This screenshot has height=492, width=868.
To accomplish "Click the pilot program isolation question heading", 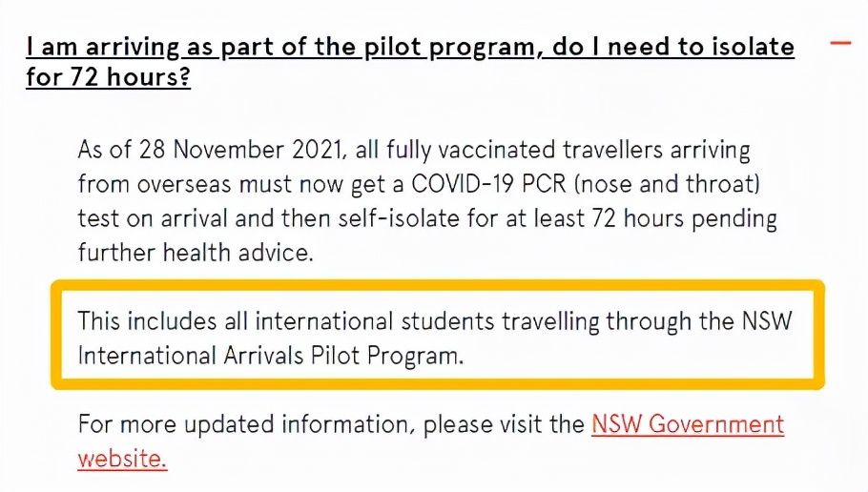I will pos(410,62).
